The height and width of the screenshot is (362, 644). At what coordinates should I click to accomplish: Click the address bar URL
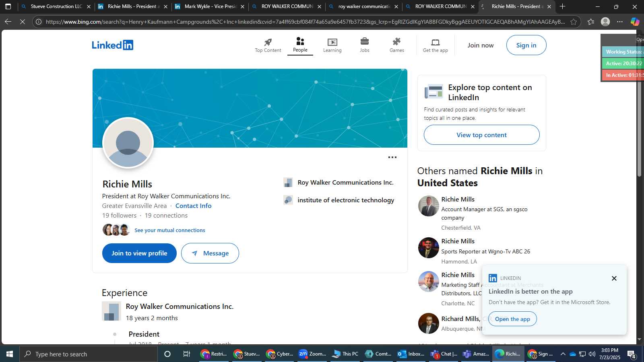[x=305, y=22]
